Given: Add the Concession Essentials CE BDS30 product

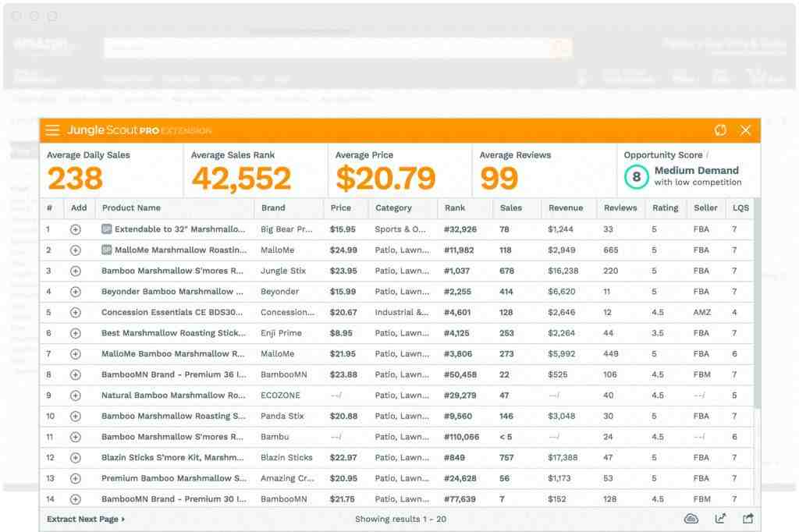Looking at the screenshot, I should [76, 312].
